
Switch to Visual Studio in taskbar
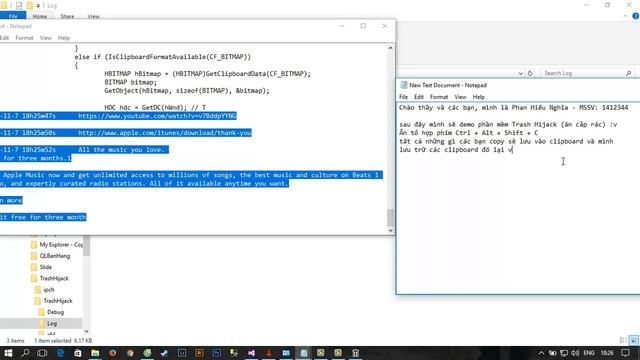click(251, 353)
